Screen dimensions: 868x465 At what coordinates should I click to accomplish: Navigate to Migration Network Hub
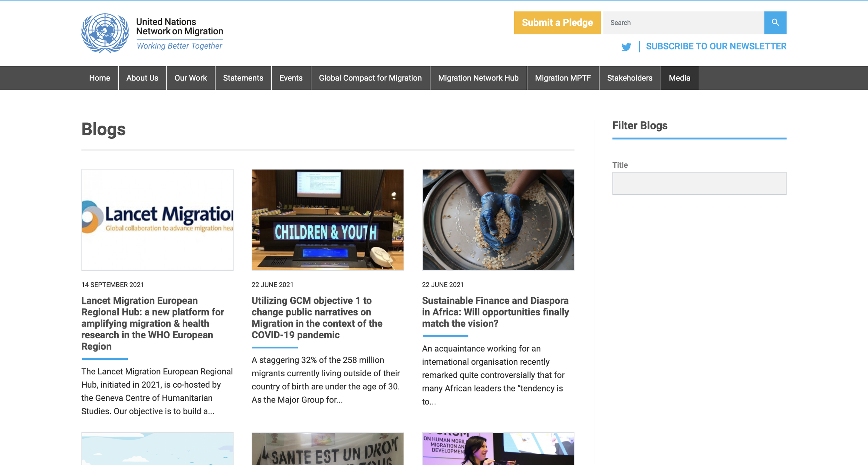478,78
